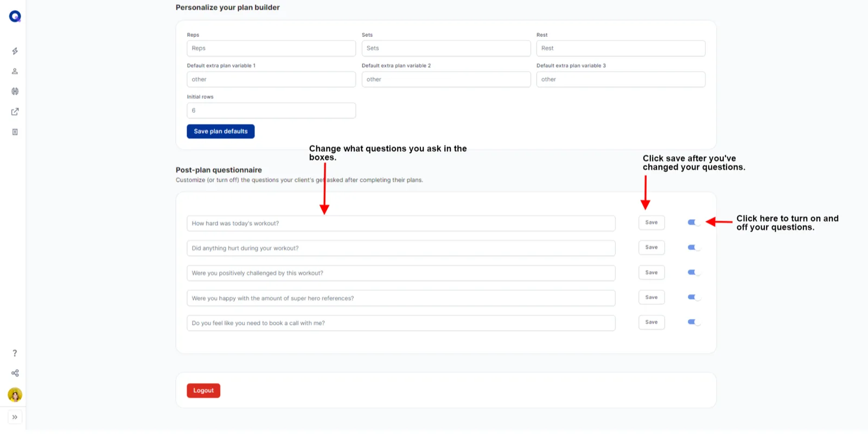Edit the 'super hero references' question box
This screenshot has width=868, height=434.
pos(401,298)
